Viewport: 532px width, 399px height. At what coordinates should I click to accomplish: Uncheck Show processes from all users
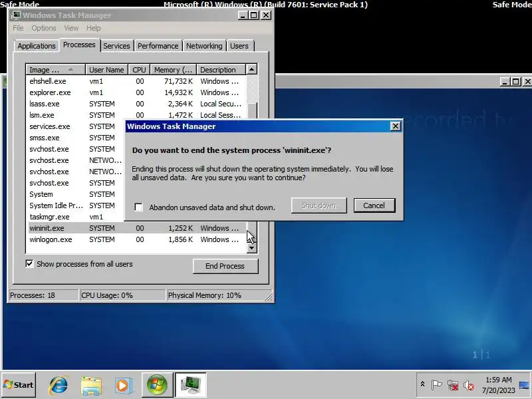coord(29,263)
